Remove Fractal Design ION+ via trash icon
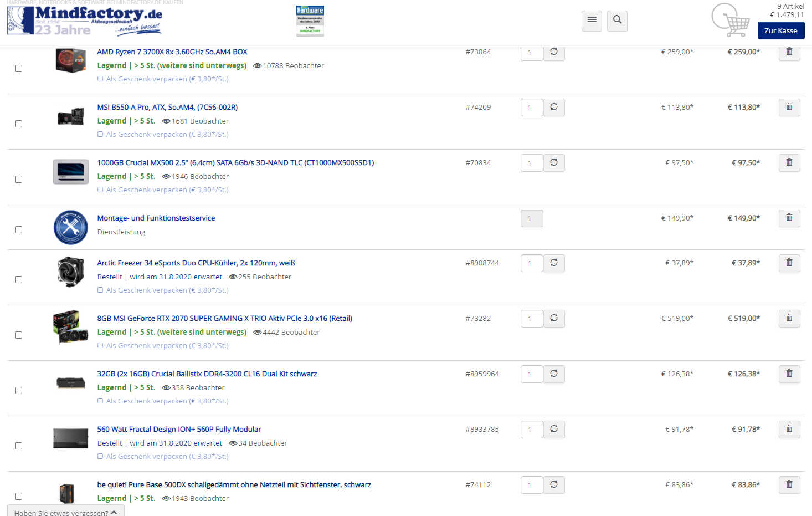Viewport: 812px width, 516px height. click(789, 429)
